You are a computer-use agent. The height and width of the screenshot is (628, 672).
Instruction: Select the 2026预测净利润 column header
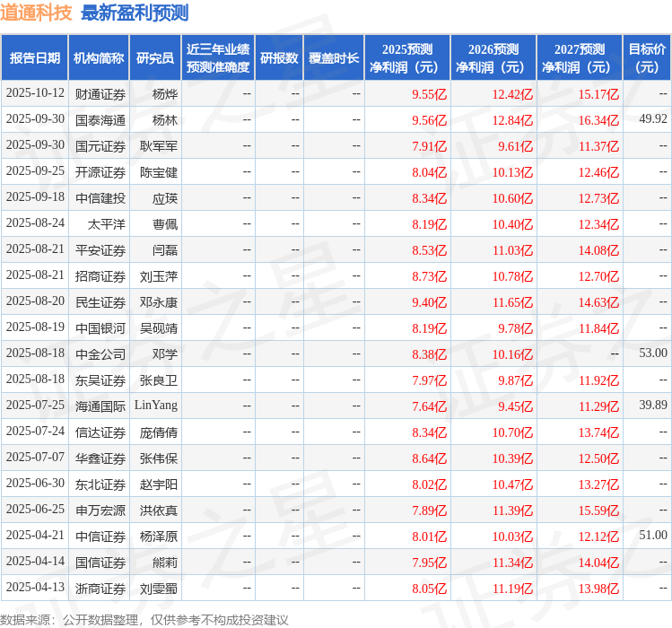coord(493,58)
